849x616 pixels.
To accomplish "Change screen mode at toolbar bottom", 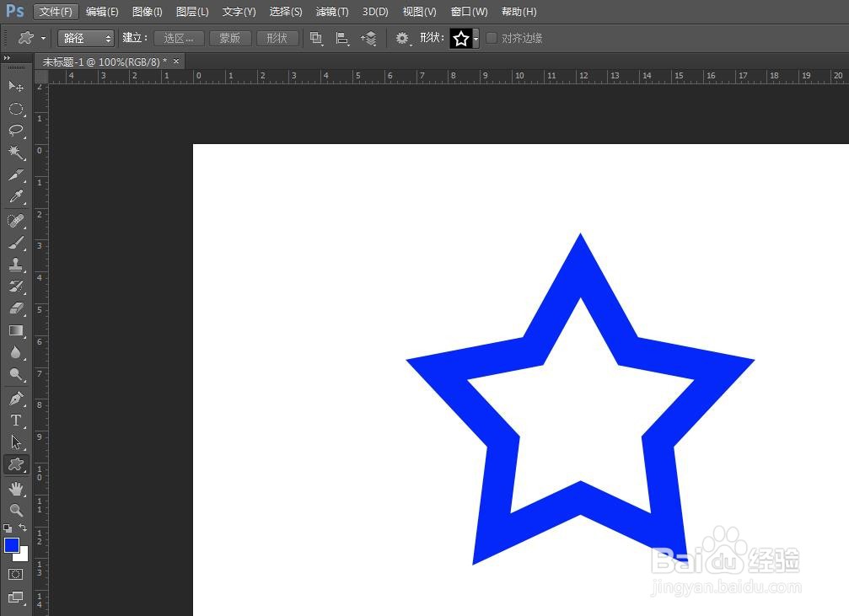I will (x=16, y=597).
